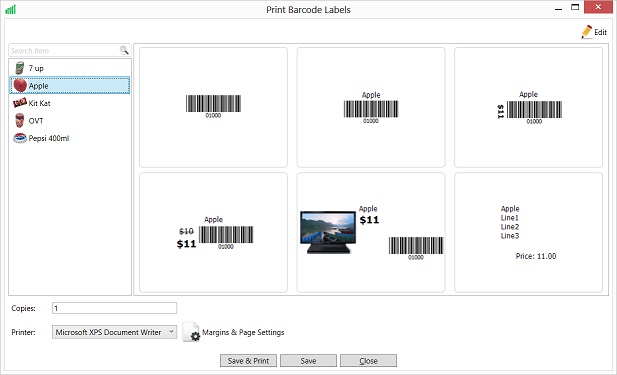Image resolution: width=617 pixels, height=375 pixels.
Task: Select OVT in the item list
Action: coord(70,120)
